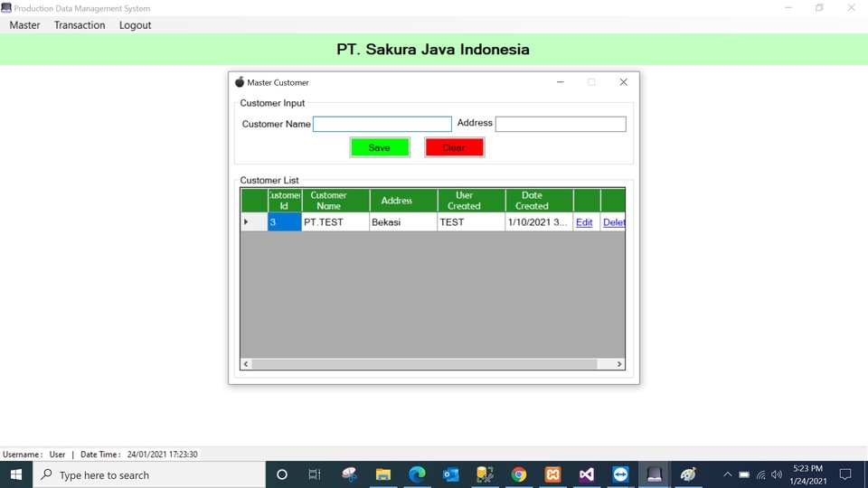Open the Paint app from the taskbar

[688, 474]
